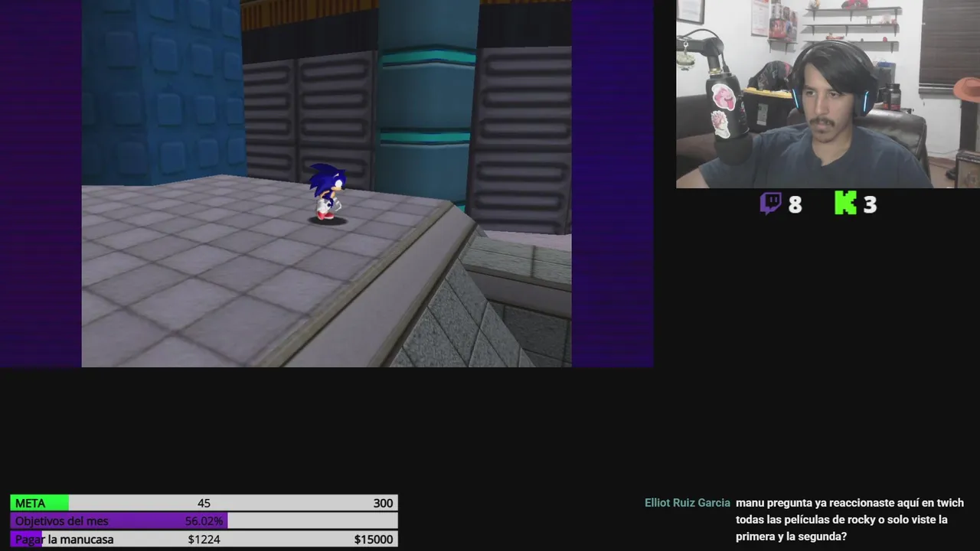The width and height of the screenshot is (980, 551).
Task: Click the green Kick logo icon
Action: click(x=845, y=204)
